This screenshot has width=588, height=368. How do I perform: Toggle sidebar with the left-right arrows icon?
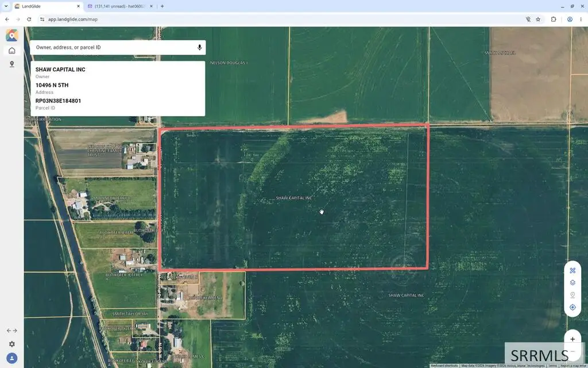click(x=11, y=331)
